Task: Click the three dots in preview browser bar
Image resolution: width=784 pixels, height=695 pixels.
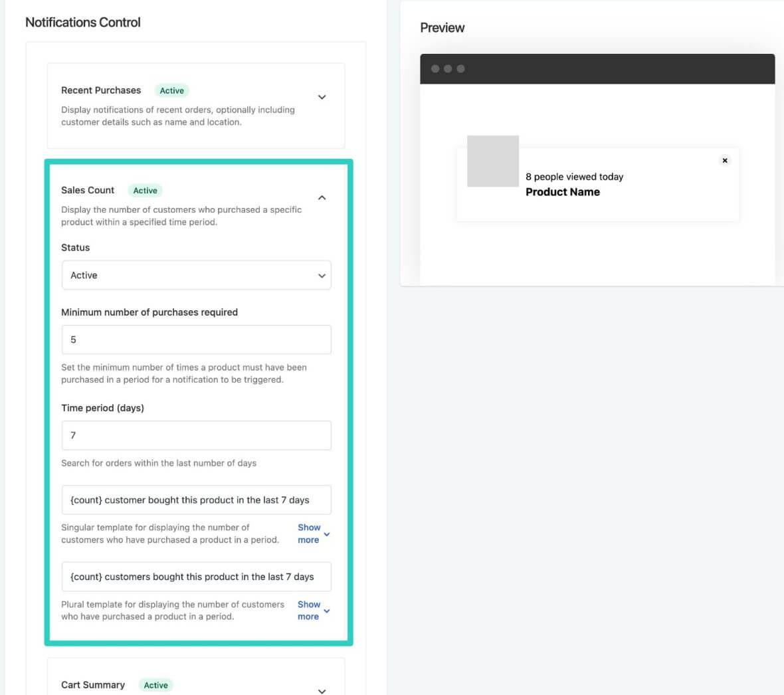Action: pyautogui.click(x=448, y=68)
